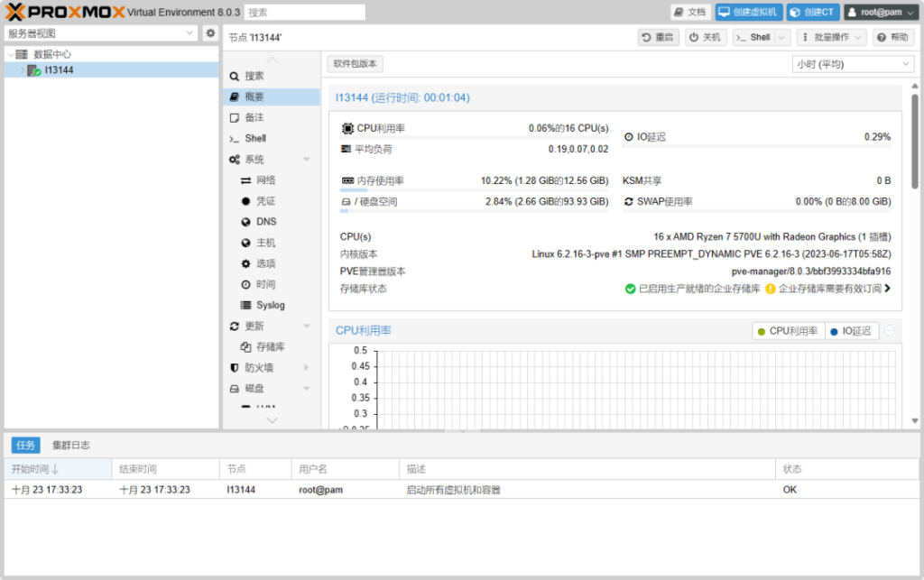Click 创建CT container button
This screenshot has width=924, height=580.
coord(812,13)
